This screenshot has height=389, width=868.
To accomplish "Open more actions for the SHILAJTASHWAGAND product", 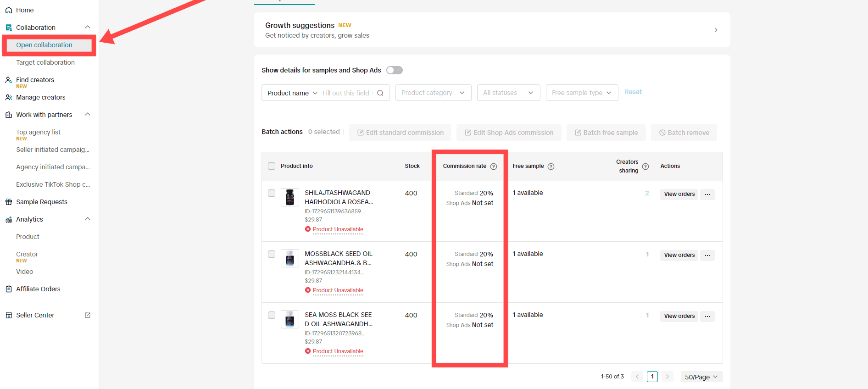I will pos(707,194).
